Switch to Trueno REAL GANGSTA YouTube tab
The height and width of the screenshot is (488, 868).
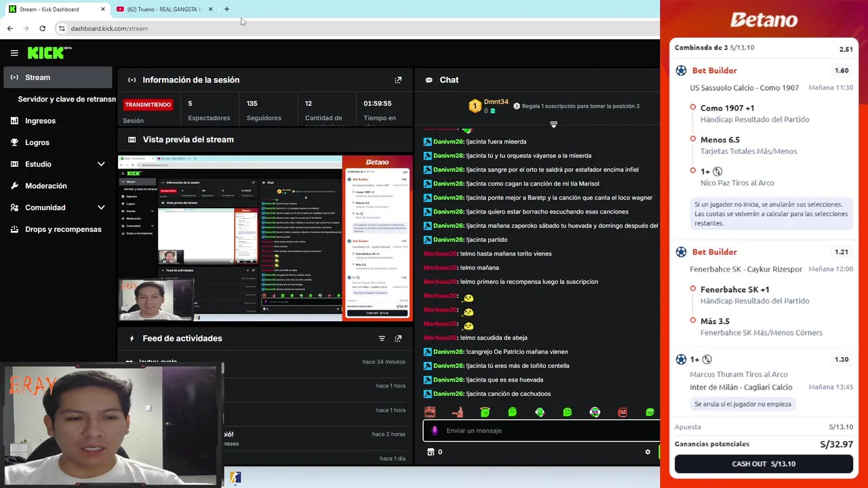165,9
